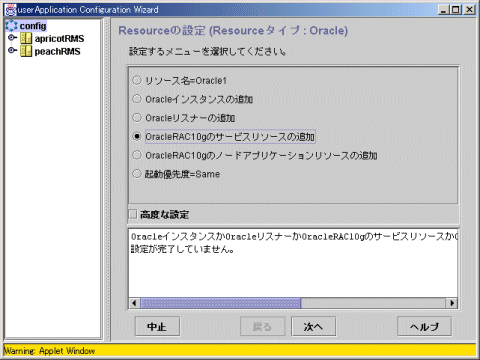480x360 pixels.
Task: Click the Warning: Applet Window status bar
Action: (240, 351)
